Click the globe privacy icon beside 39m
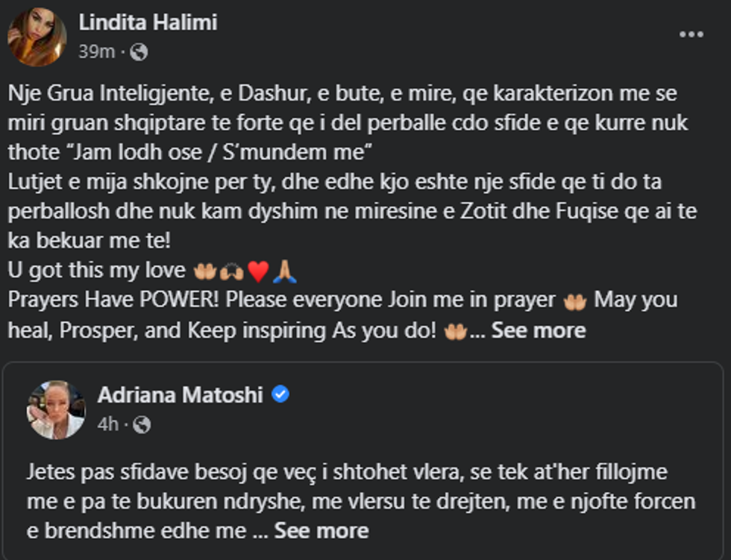The width and height of the screenshot is (731, 560). pyautogui.click(x=139, y=52)
